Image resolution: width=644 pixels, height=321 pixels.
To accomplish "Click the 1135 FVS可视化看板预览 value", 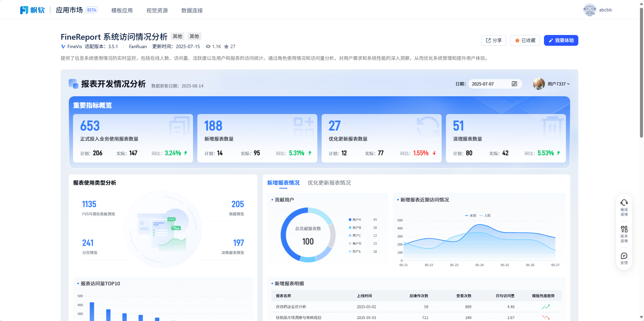I will pyautogui.click(x=89, y=204).
